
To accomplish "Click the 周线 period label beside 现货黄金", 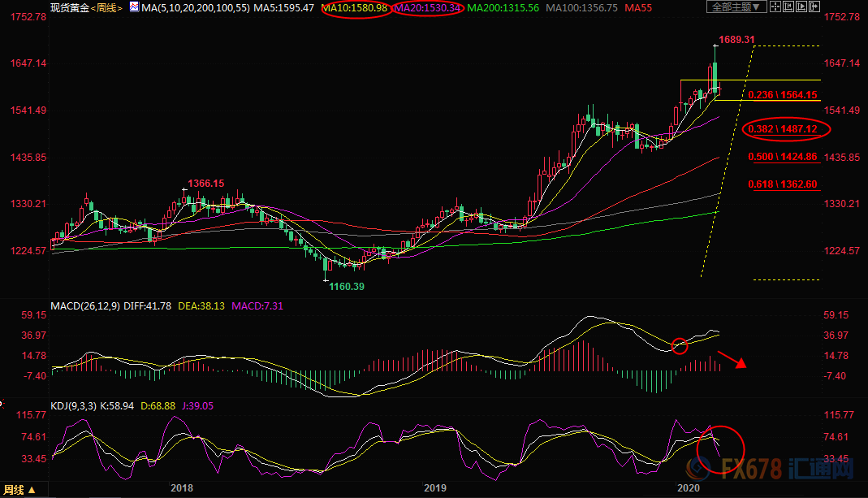I will (109, 7).
